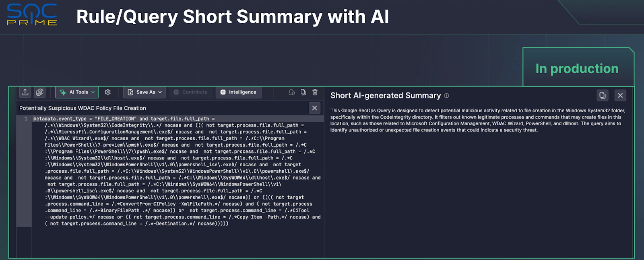The height and width of the screenshot is (260, 644).
Task: Delete the query with trash icon
Action: pyautogui.click(x=315, y=92)
